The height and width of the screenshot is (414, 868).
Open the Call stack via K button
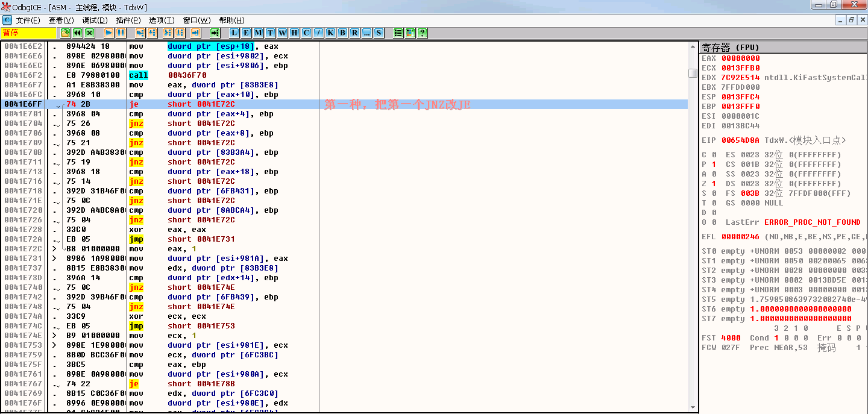330,33
